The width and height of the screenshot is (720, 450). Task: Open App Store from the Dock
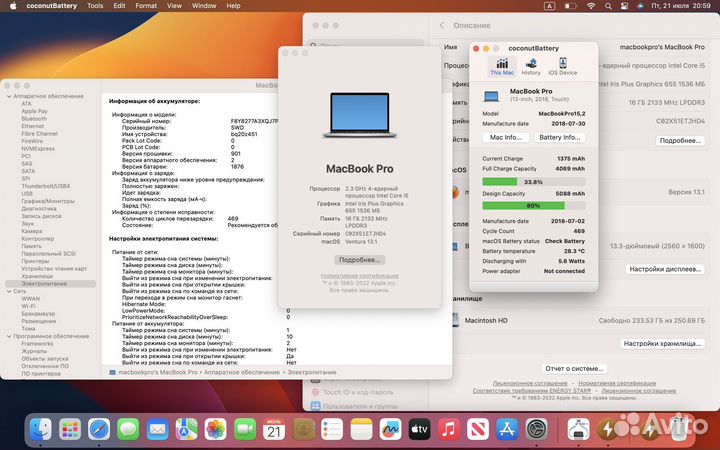coord(507,430)
